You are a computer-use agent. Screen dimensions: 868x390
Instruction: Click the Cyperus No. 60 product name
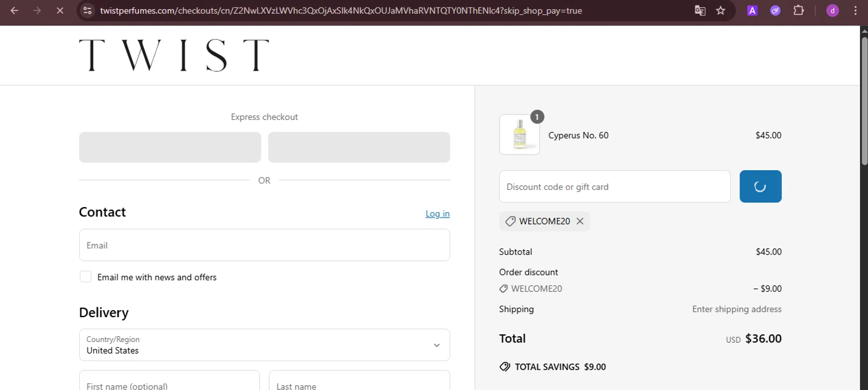(578, 135)
